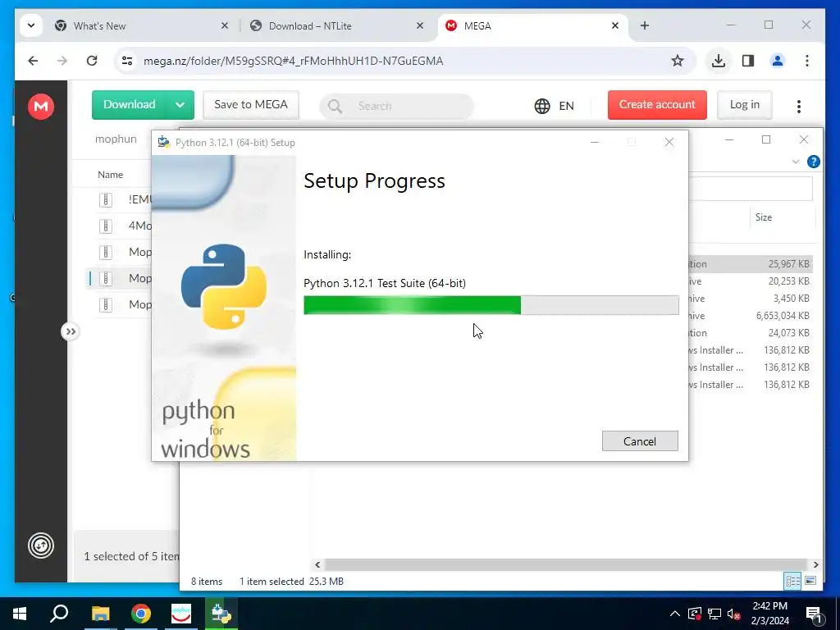This screenshot has height=630, width=840.
Task: Click the Size column header in Explorer
Action: 764,217
